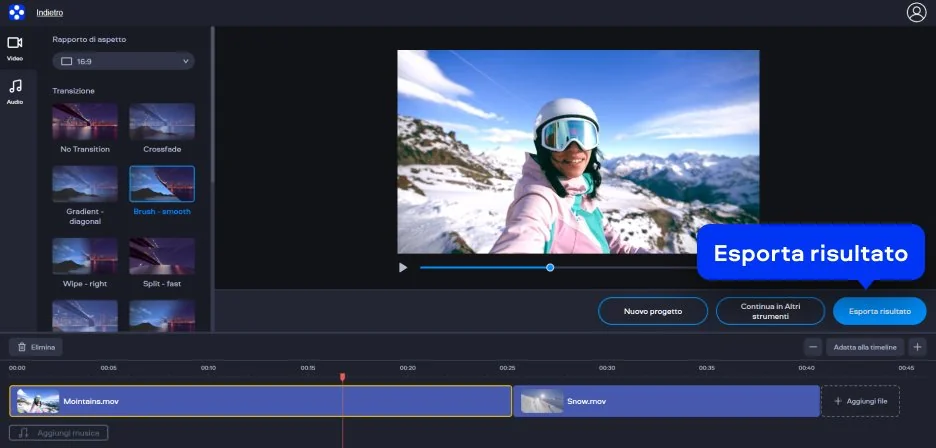
Task: Choose the Crossfade transition
Action: (x=161, y=122)
